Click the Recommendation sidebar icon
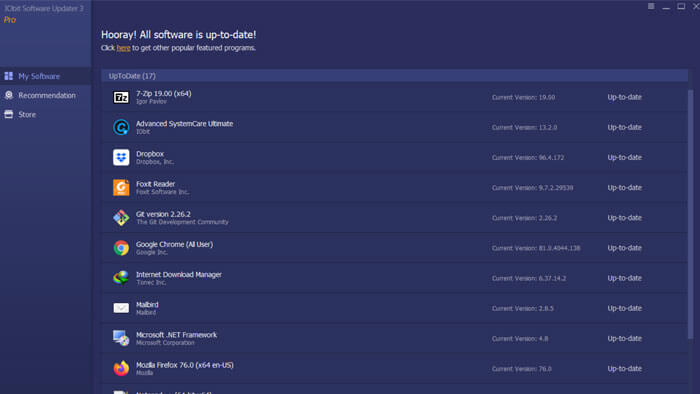The width and height of the screenshot is (700, 394). click(x=8, y=95)
